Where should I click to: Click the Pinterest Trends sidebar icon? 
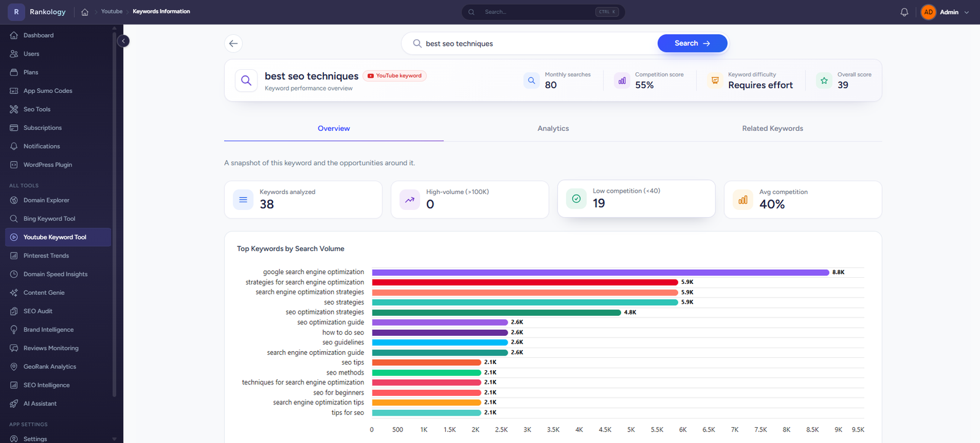[x=13, y=256]
